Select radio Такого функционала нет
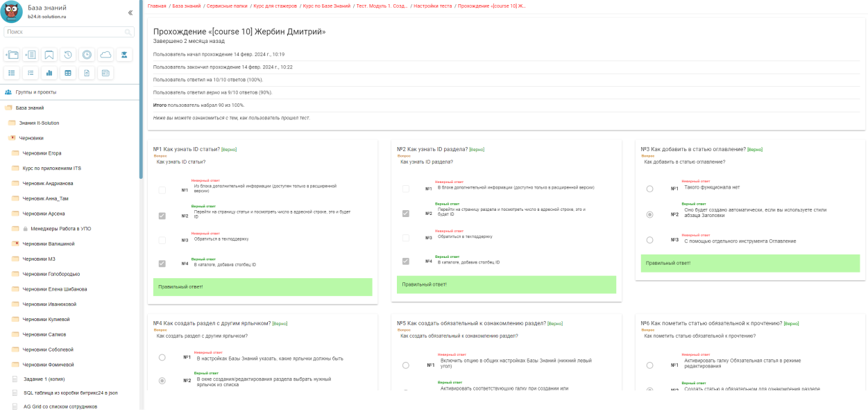Image resolution: width=868 pixels, height=414 pixels. pos(649,189)
